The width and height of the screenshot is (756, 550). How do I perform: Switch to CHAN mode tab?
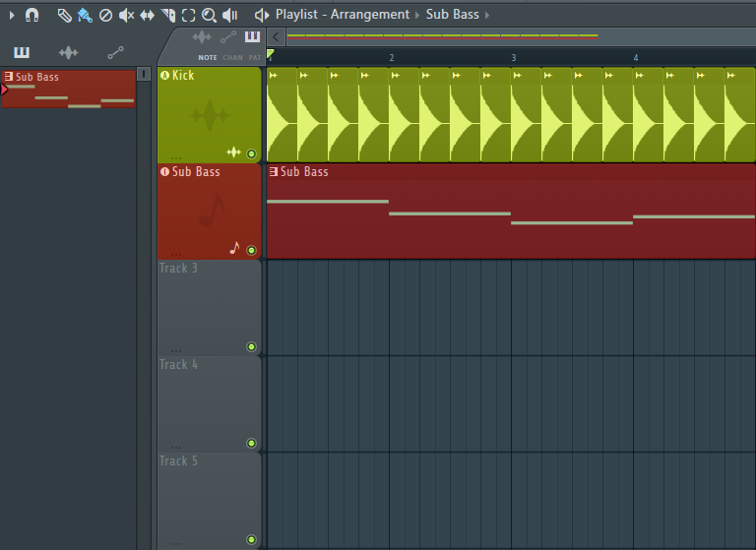pos(233,57)
